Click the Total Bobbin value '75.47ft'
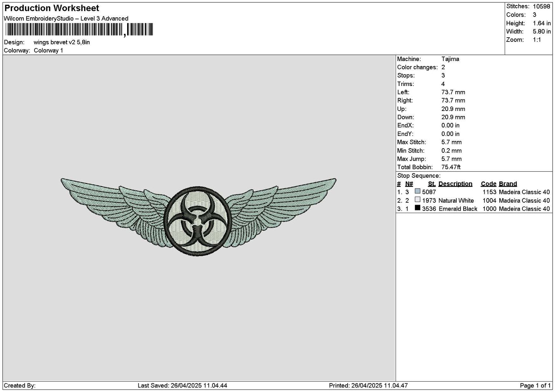555x392 pixels. coord(451,167)
